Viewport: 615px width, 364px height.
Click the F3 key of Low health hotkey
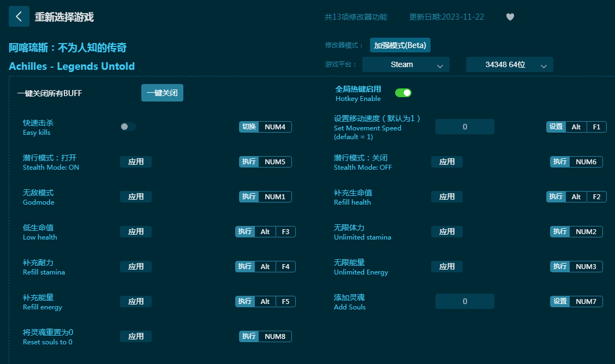(x=285, y=232)
